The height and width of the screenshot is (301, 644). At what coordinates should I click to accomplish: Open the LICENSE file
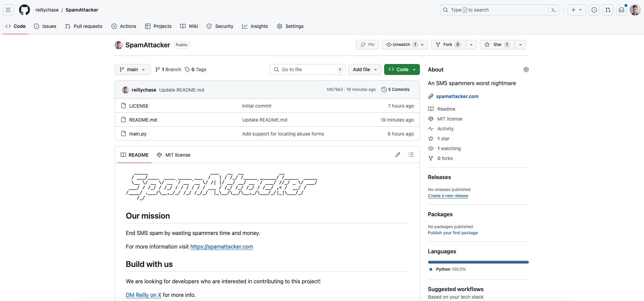(x=139, y=106)
